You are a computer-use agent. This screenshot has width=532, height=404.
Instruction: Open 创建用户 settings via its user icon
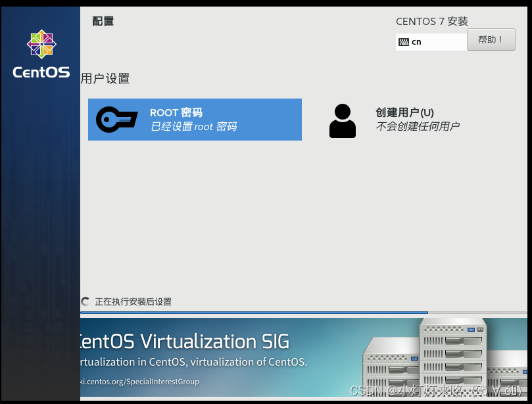point(342,120)
